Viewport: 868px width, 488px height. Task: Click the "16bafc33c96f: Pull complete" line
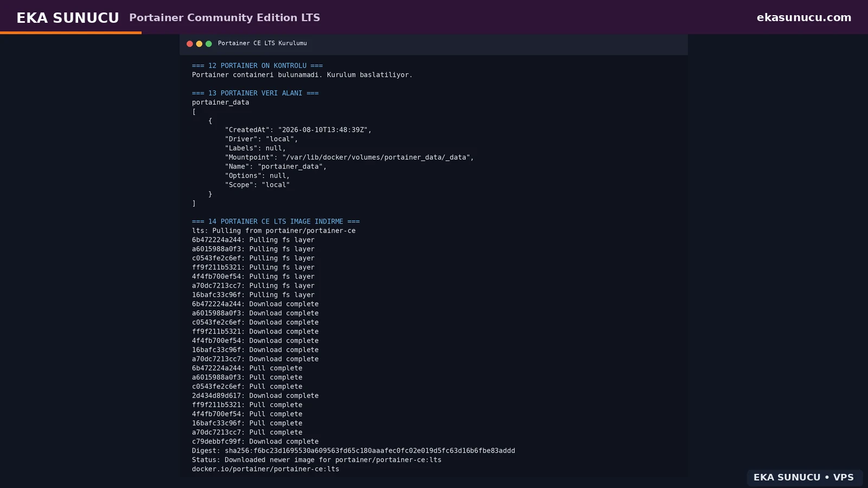point(247,425)
